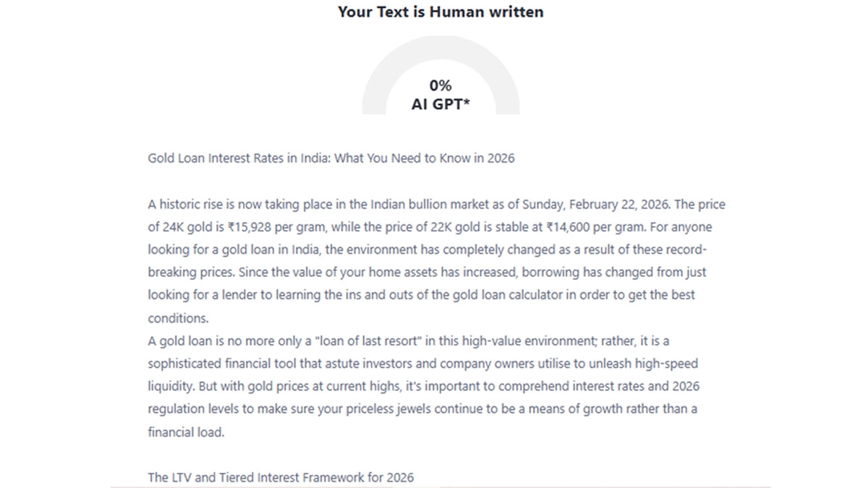Click the "Gold Loan Interest Rates in India" title
The image size is (868, 488).
click(x=239, y=158)
